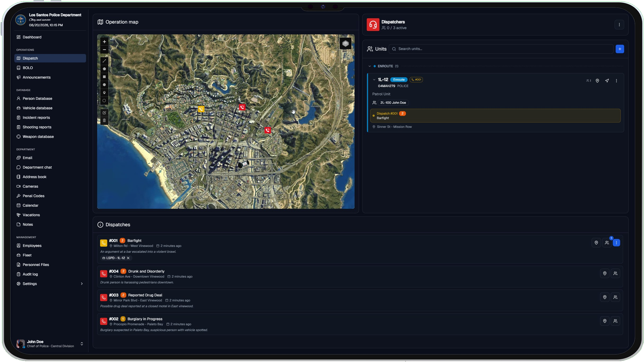Open Dashboard in sidebar
The image size is (644, 362).
50,37
